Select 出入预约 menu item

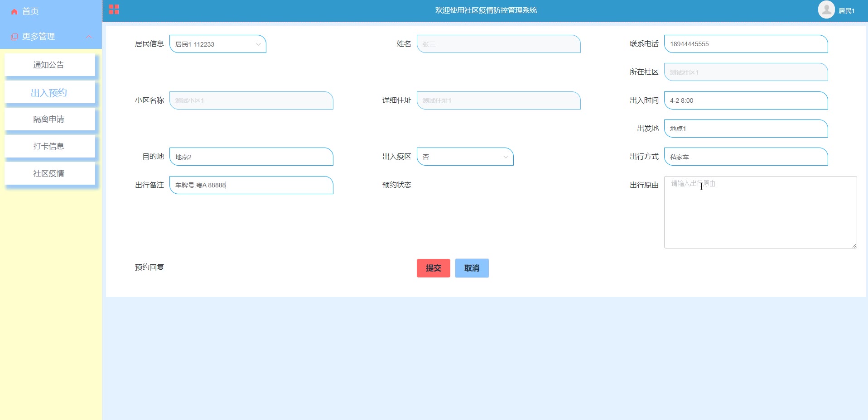[x=50, y=93]
